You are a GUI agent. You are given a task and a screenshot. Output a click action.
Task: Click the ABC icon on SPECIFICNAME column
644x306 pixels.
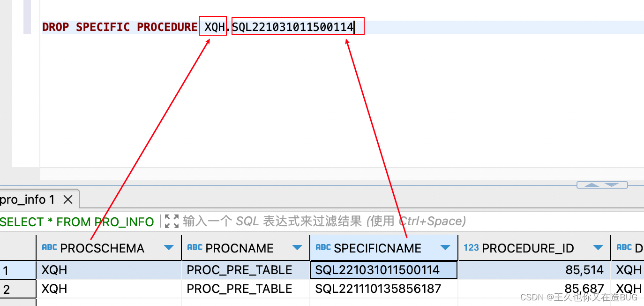pyautogui.click(x=323, y=248)
